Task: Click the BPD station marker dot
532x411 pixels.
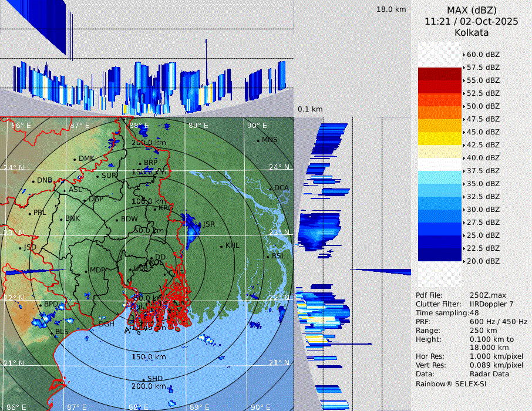Action: (41, 305)
